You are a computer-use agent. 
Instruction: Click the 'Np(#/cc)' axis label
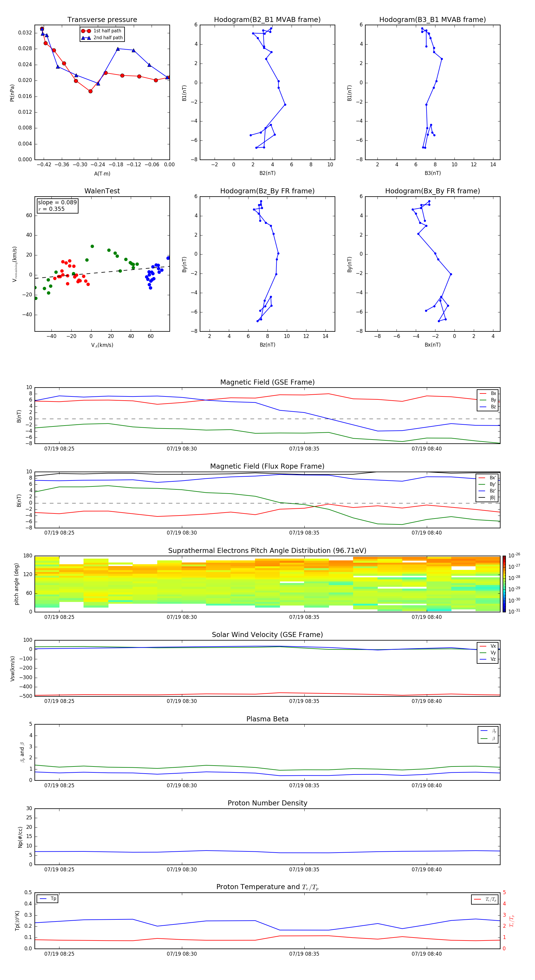pos(20,837)
